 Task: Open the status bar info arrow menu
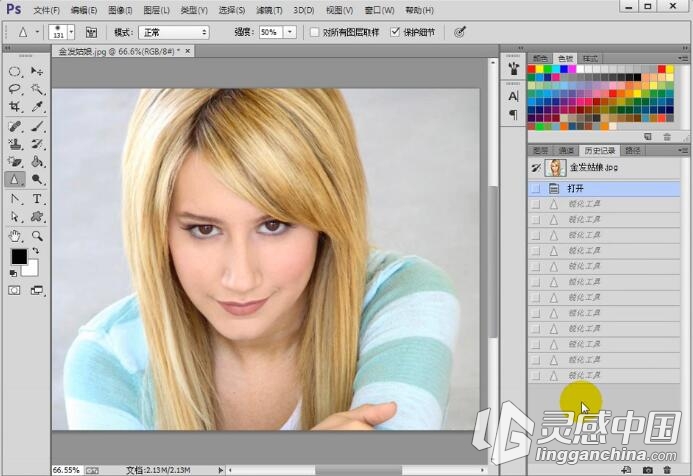[221, 470]
